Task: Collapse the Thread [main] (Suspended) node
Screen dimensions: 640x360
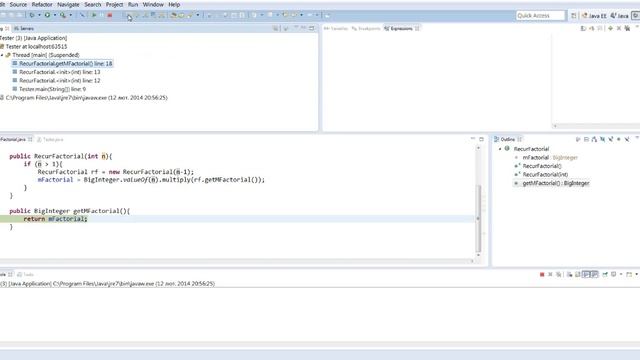Action: 2,55
